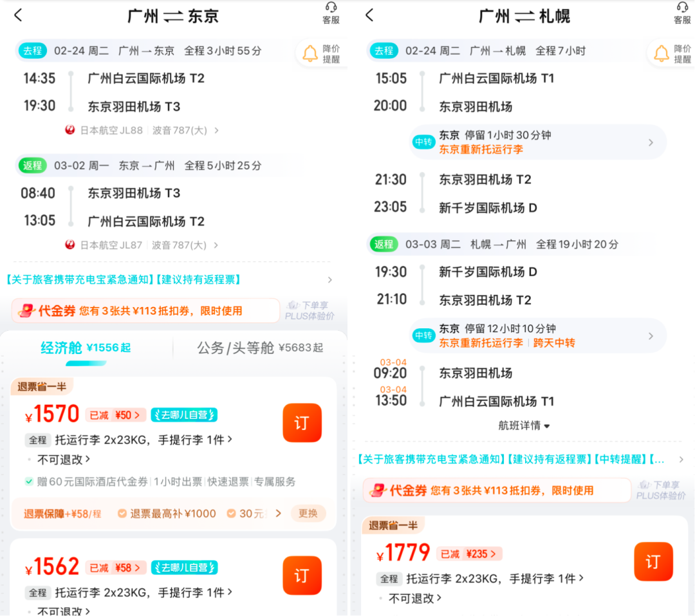Click 更换 in the 退票保障 row
Screen dimensions: 695x616
click(x=308, y=514)
